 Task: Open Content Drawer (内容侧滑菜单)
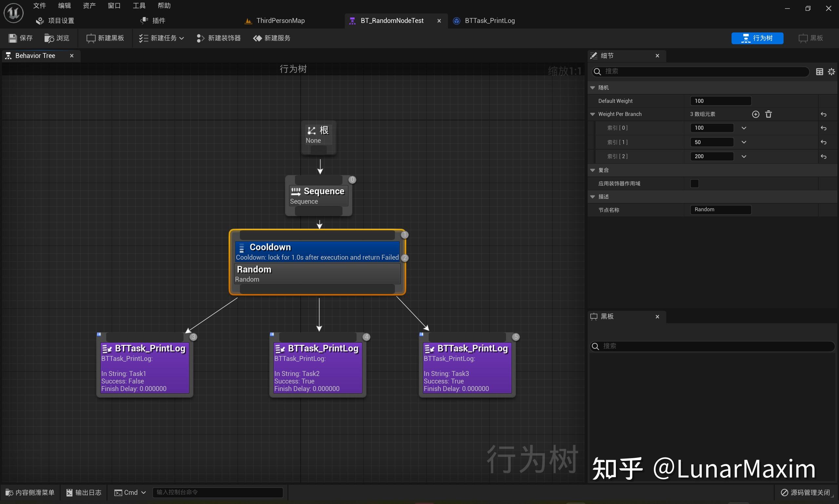30,493
